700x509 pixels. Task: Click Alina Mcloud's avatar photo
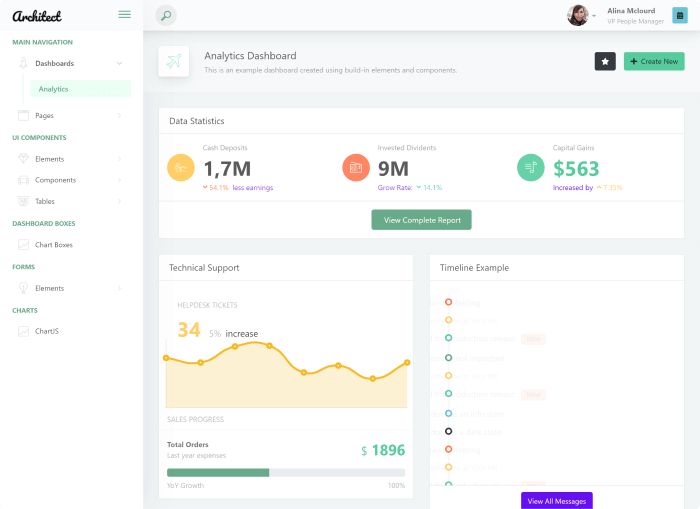pos(578,15)
